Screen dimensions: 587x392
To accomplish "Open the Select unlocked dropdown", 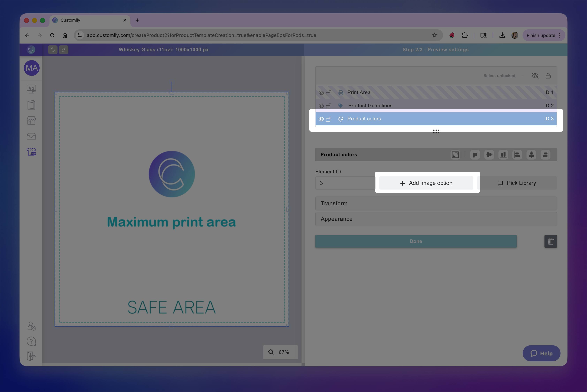I will (499, 76).
